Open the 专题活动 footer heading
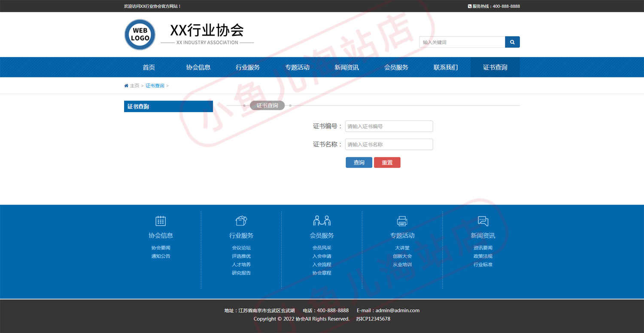Image resolution: width=644 pixels, height=333 pixels. click(x=402, y=235)
